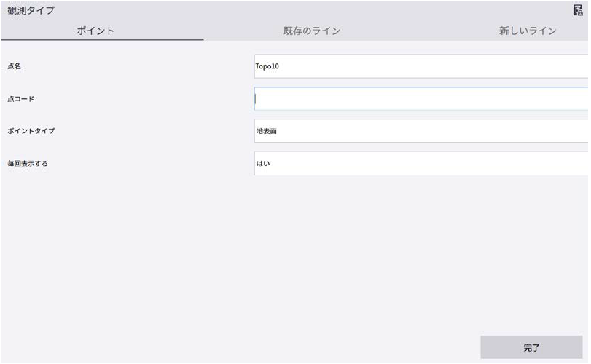The image size is (591, 364).
Task: Focus the empty 点コード input field
Action: [x=421, y=99]
